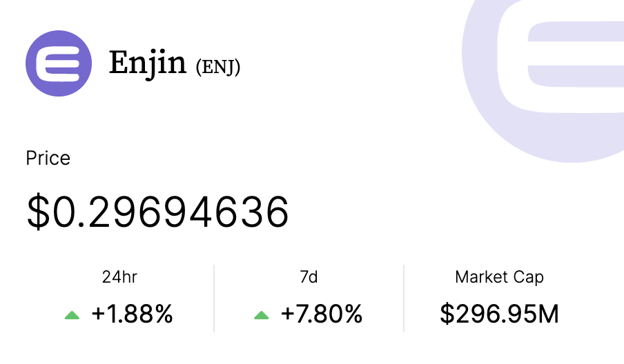Image resolution: width=624 pixels, height=364 pixels.
Task: Click the +1.88% daily change value
Action: [x=132, y=314]
